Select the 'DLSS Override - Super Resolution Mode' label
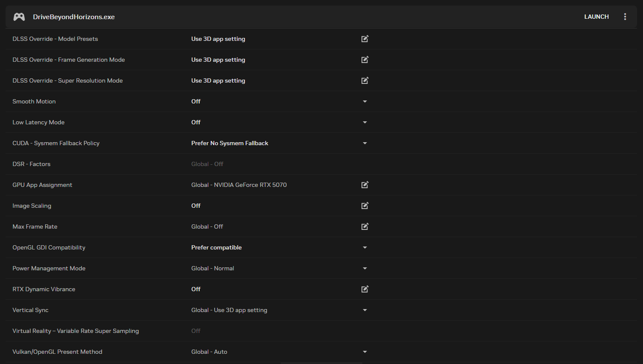This screenshot has height=364, width=643. pyautogui.click(x=67, y=80)
